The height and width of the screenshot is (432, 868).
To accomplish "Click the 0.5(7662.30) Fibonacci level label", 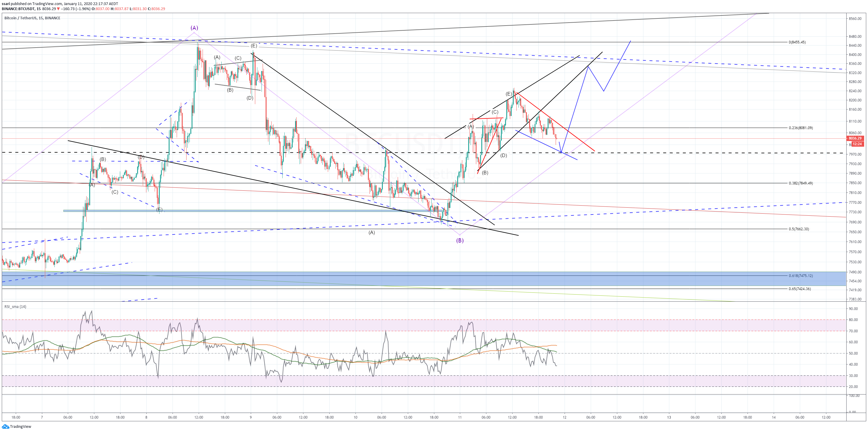I will click(x=799, y=229).
